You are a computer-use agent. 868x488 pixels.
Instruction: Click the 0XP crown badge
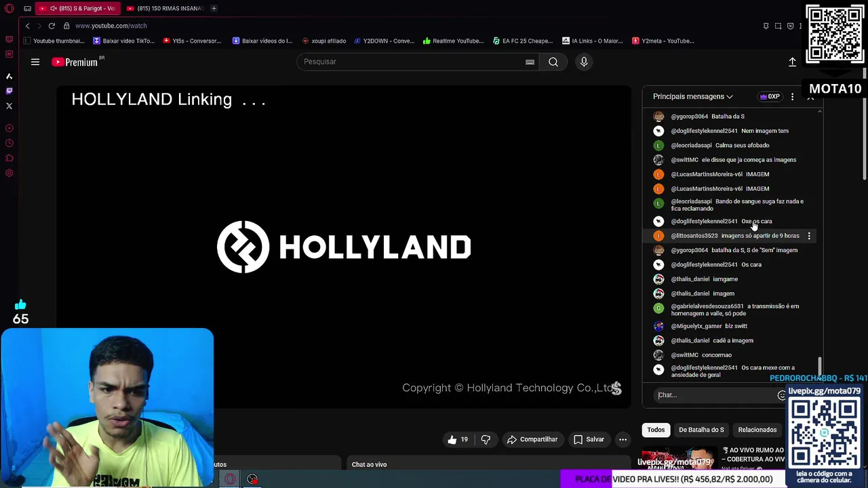(x=770, y=96)
